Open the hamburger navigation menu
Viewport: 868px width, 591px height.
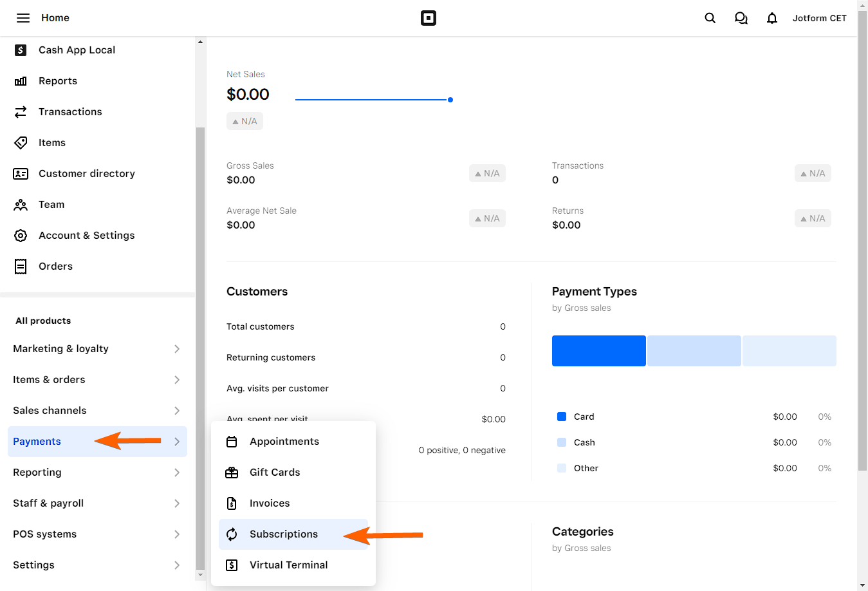pos(23,18)
